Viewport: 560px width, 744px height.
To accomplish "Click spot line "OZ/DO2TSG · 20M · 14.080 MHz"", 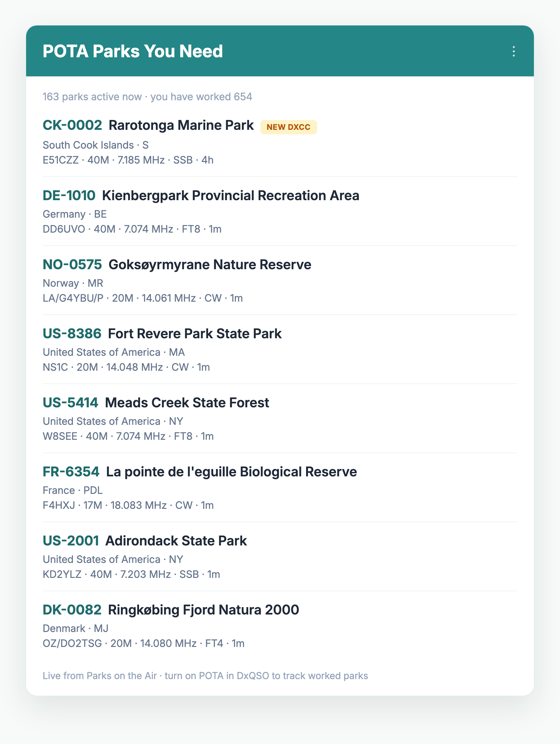I will 143,643.
